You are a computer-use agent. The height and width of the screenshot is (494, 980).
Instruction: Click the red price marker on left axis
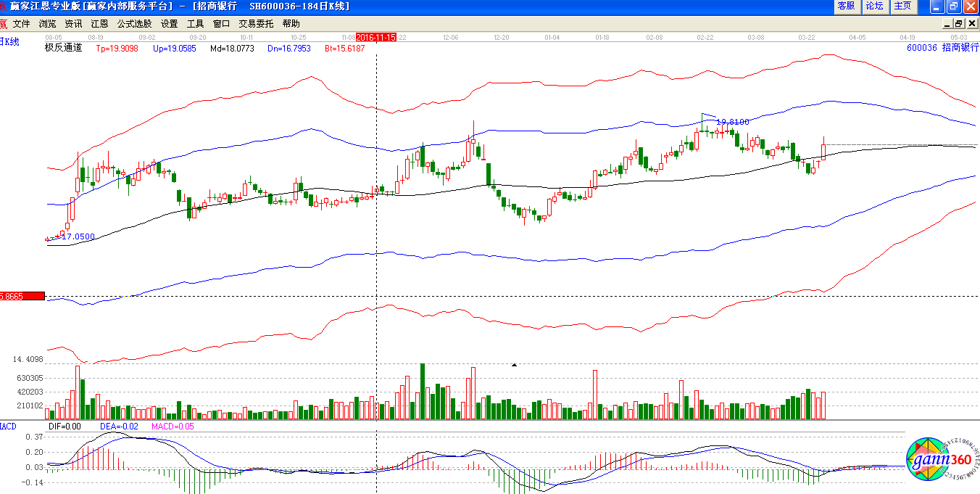(22, 296)
